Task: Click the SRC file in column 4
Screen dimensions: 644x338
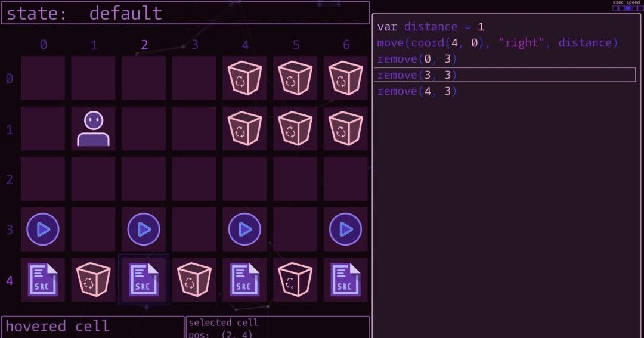Action: pyautogui.click(x=244, y=280)
